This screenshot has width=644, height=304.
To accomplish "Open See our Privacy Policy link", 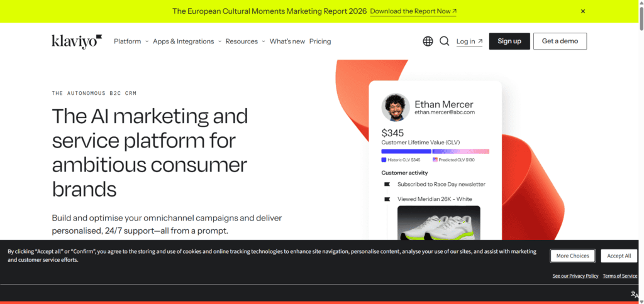I will coord(575,276).
